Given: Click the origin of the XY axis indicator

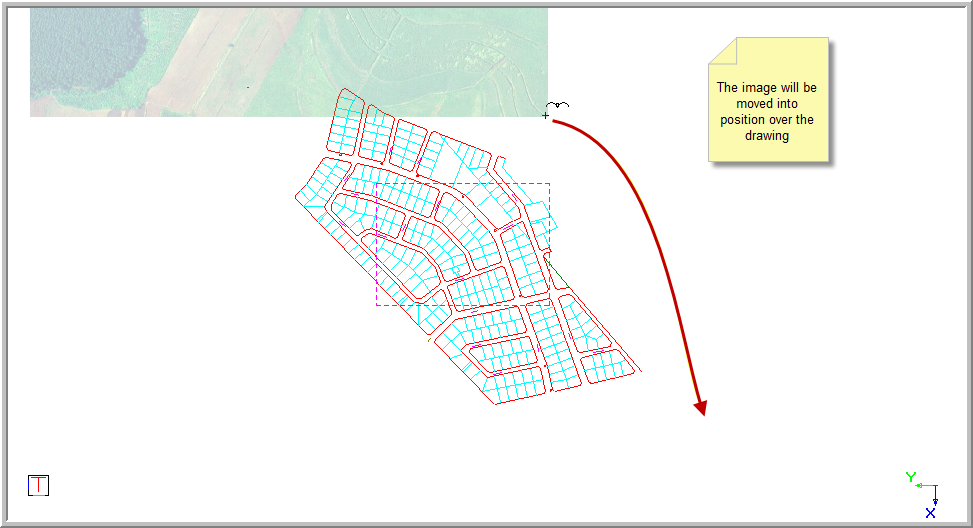Looking at the screenshot, I should coord(935,486).
